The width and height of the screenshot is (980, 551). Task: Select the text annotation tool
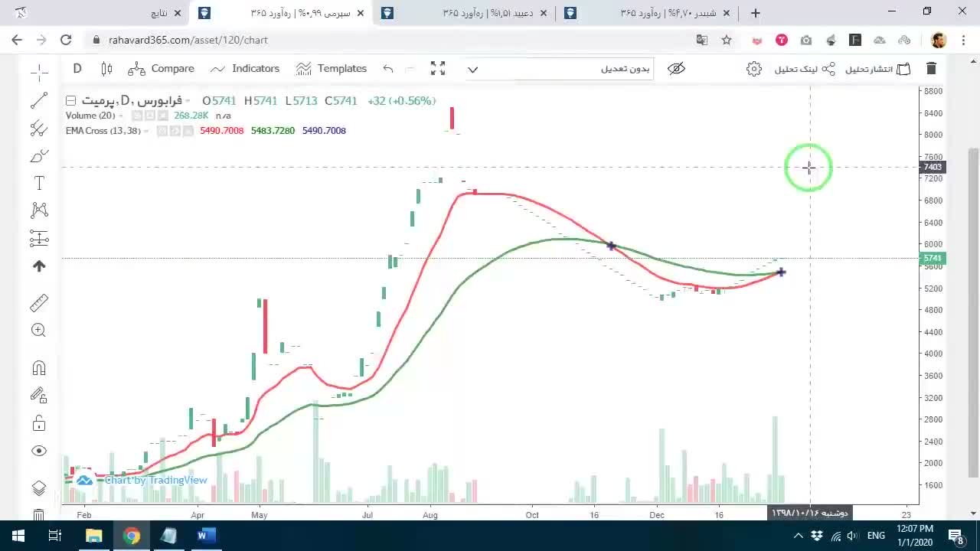pyautogui.click(x=39, y=183)
